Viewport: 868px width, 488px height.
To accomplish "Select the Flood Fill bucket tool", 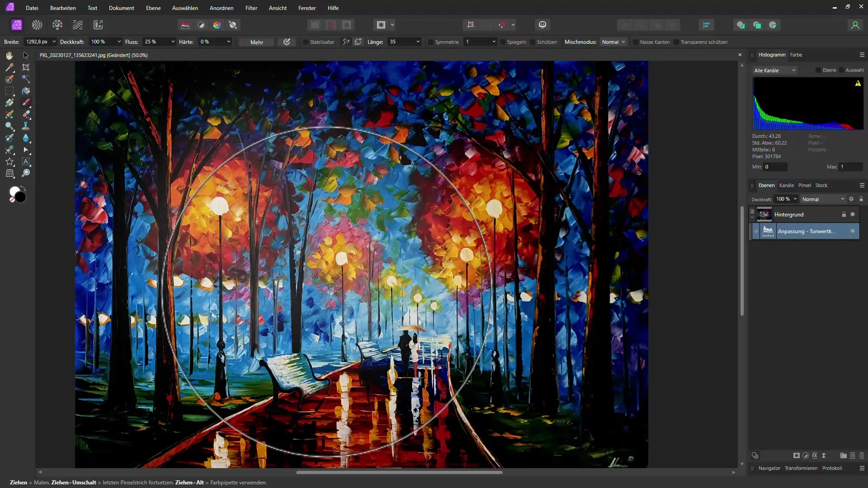I will click(x=26, y=91).
